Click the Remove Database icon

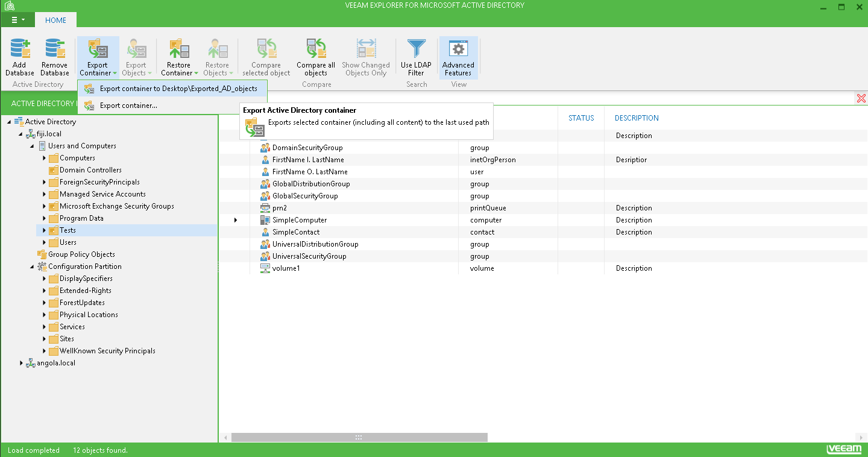55,48
